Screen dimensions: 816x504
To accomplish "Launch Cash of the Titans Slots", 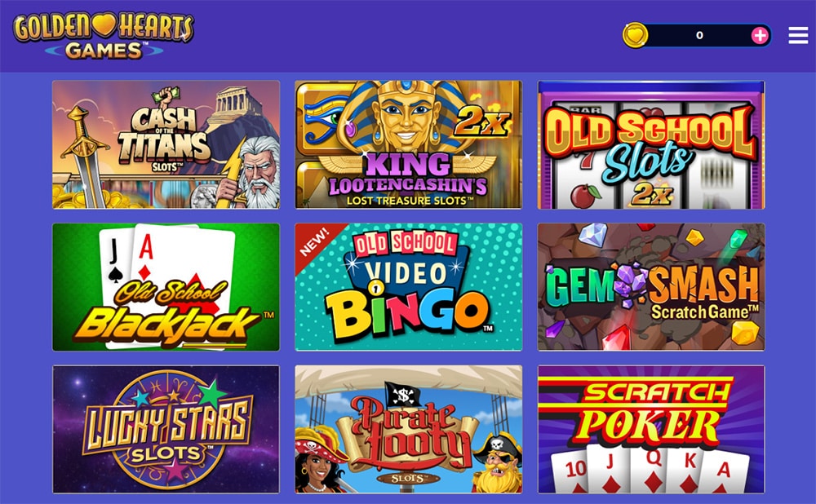I will coord(166,144).
